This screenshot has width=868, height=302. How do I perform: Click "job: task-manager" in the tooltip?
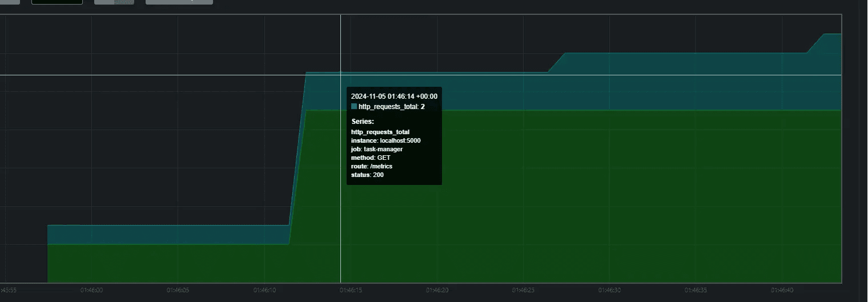pos(377,149)
